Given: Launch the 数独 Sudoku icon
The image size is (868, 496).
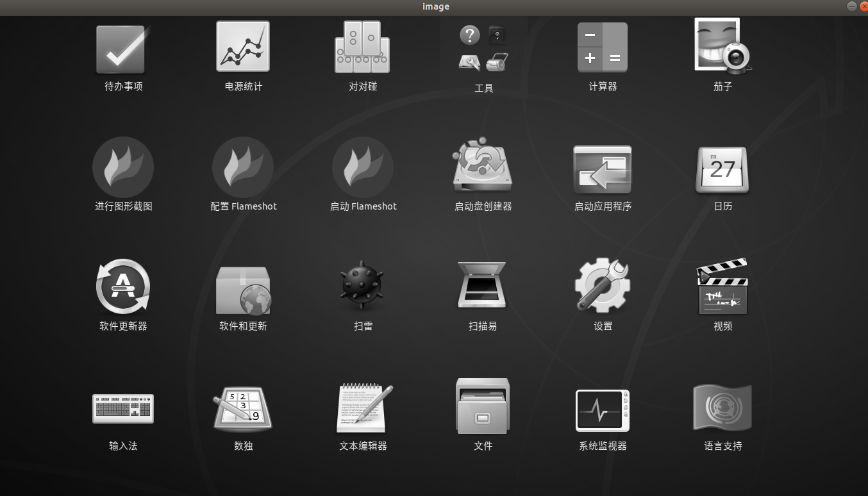Looking at the screenshot, I should (x=243, y=408).
